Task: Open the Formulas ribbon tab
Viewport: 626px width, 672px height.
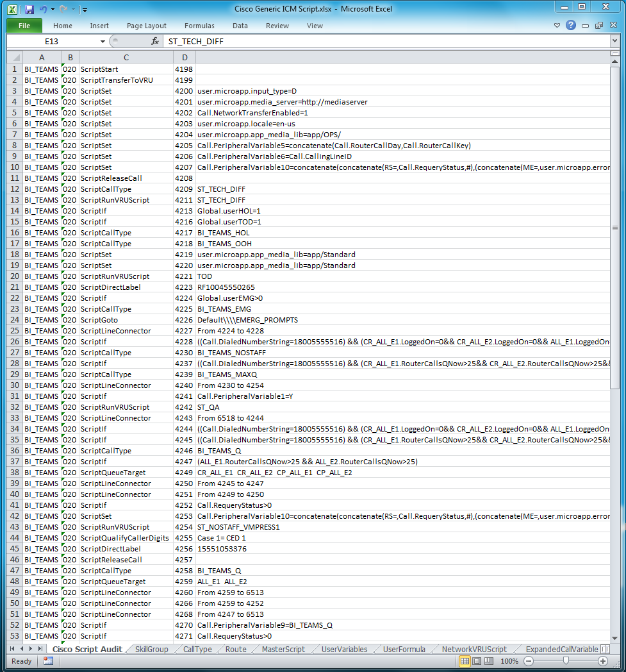Action: pyautogui.click(x=199, y=26)
